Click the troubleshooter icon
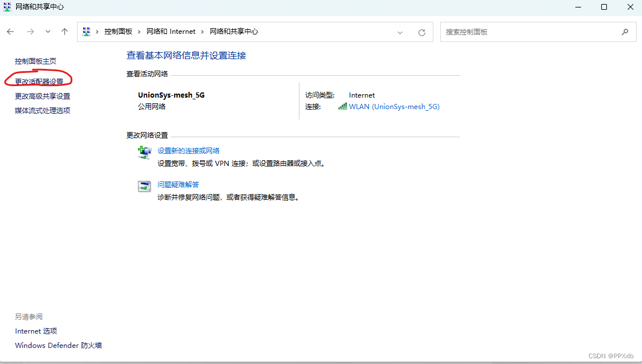Screen dimensions: 642x364 coord(144,186)
